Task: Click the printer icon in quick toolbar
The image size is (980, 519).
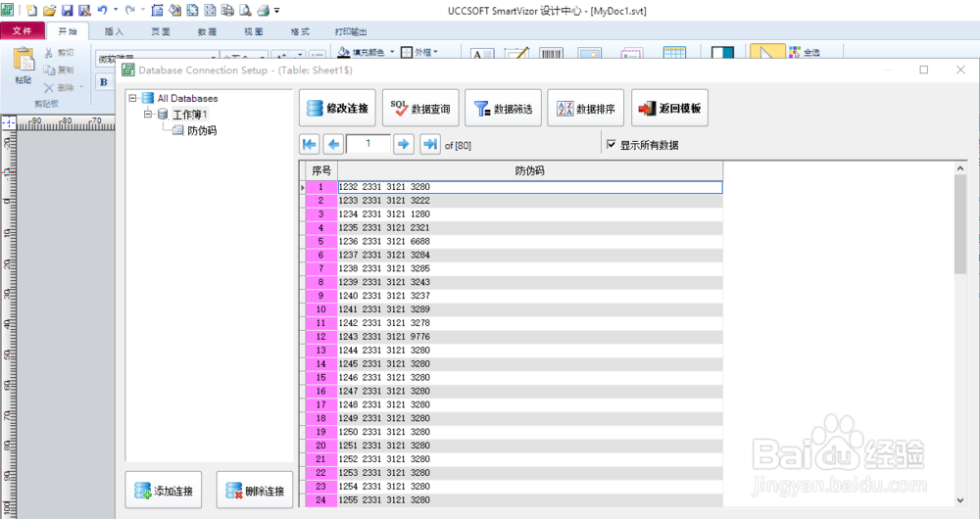Action: [263, 11]
